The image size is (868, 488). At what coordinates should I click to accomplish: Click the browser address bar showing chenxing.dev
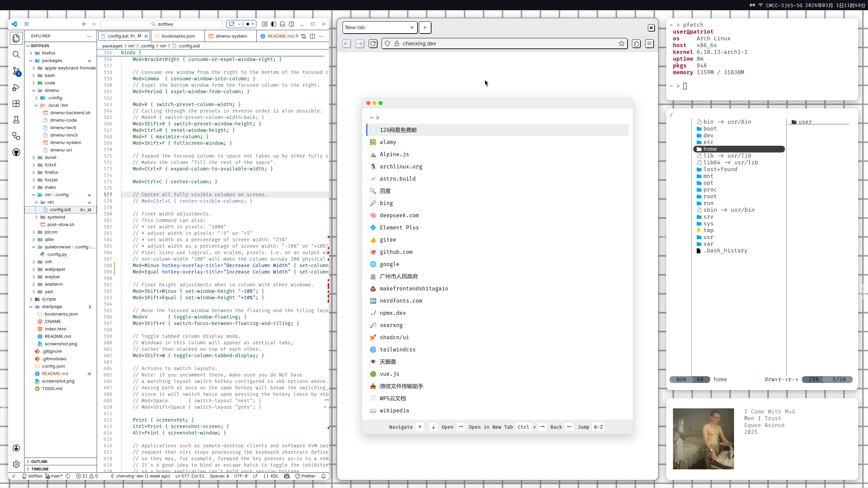(x=475, y=43)
